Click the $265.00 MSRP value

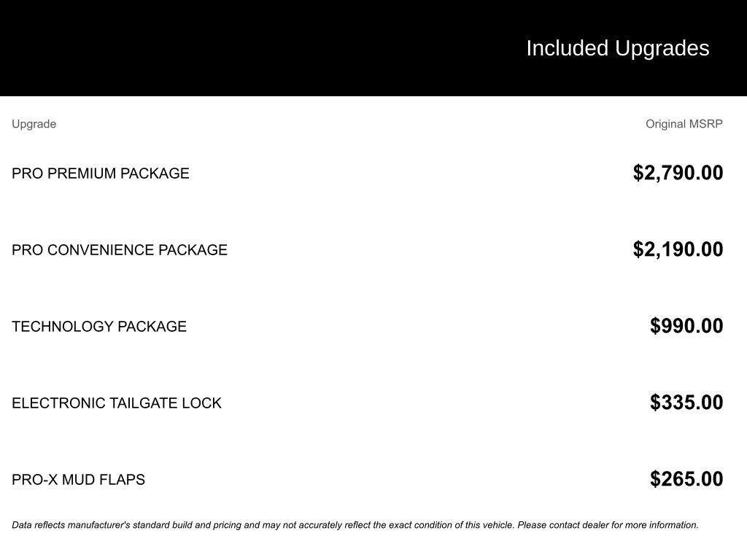click(x=686, y=479)
